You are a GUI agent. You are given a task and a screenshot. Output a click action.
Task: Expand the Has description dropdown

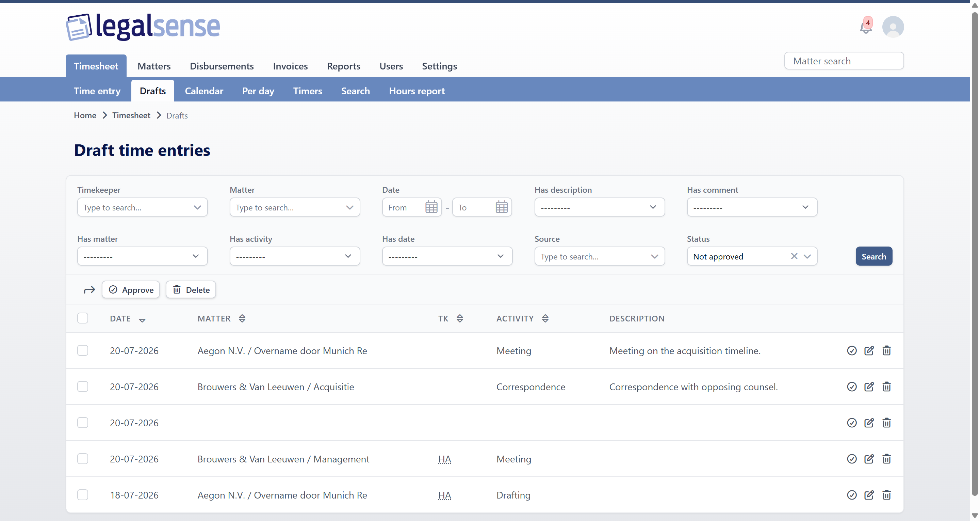click(x=600, y=207)
